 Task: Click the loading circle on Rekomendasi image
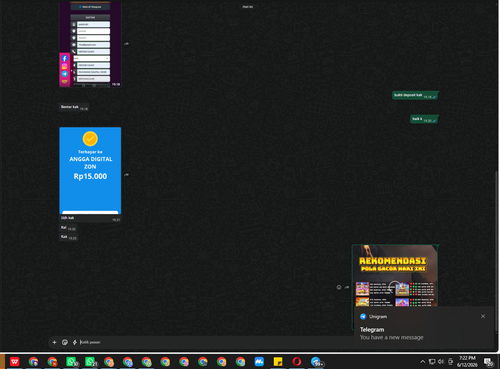tap(395, 287)
